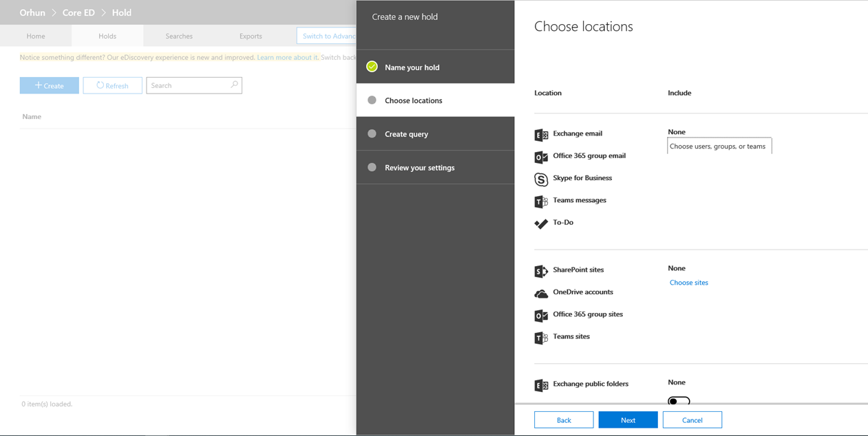868x436 pixels.
Task: Click the Teams messages label
Action: point(580,200)
